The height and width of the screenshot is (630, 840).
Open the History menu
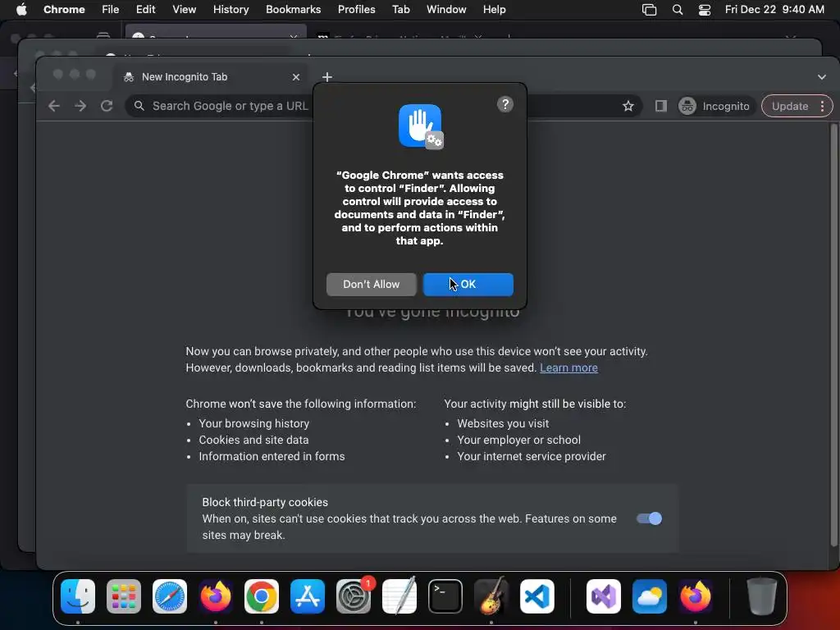tap(231, 9)
